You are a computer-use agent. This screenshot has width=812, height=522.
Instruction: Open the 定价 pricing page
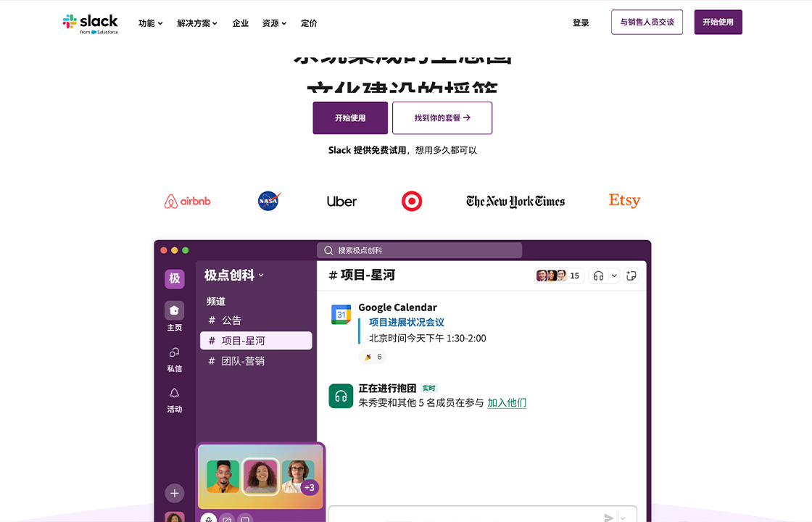click(309, 23)
